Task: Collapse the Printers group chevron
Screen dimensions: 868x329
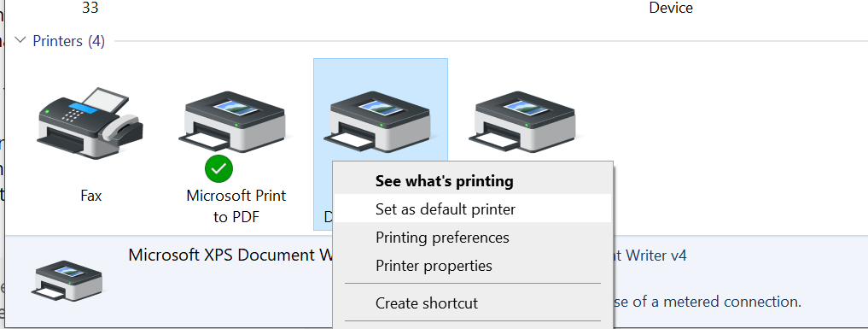Action: click(20, 40)
